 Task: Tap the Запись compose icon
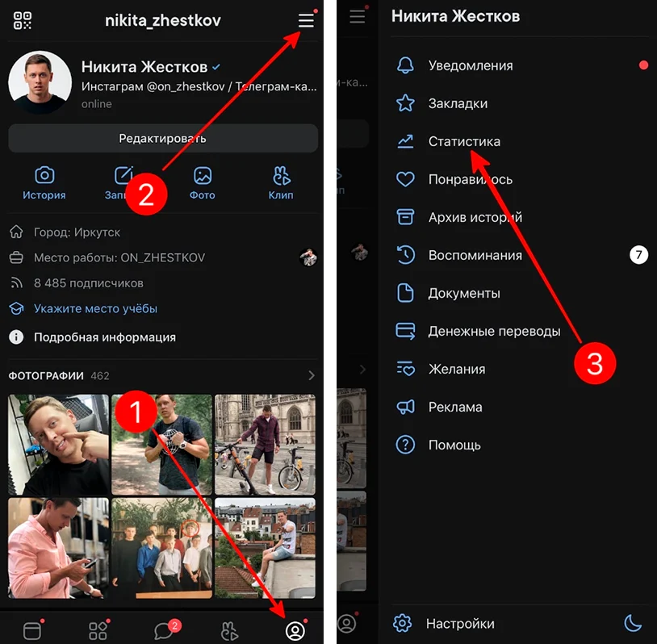(123, 175)
